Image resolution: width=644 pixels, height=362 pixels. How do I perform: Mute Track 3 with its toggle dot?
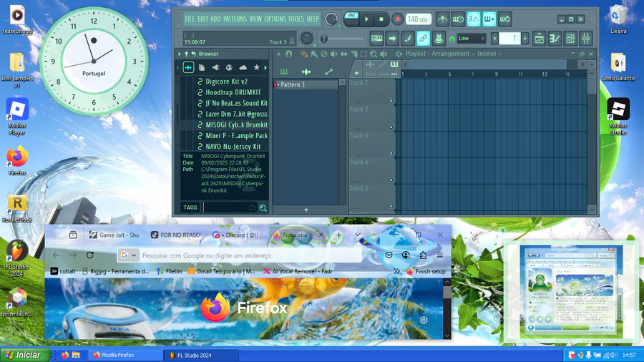(x=391, y=154)
